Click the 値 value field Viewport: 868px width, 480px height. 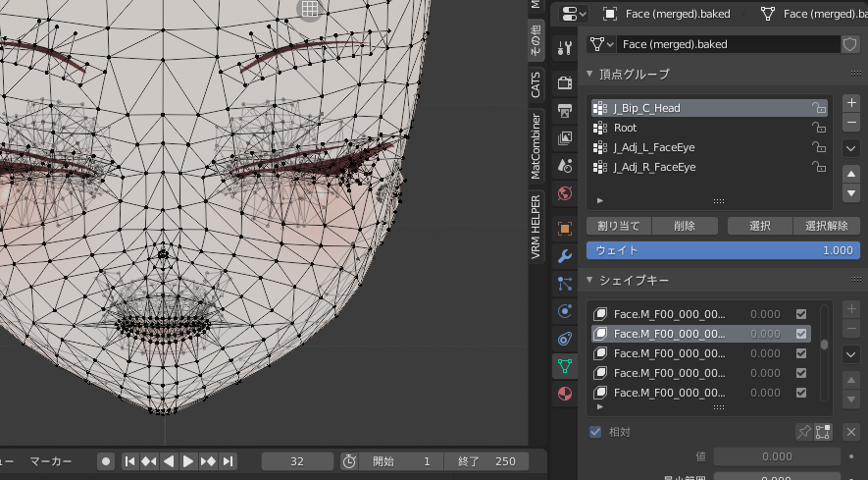point(777,456)
